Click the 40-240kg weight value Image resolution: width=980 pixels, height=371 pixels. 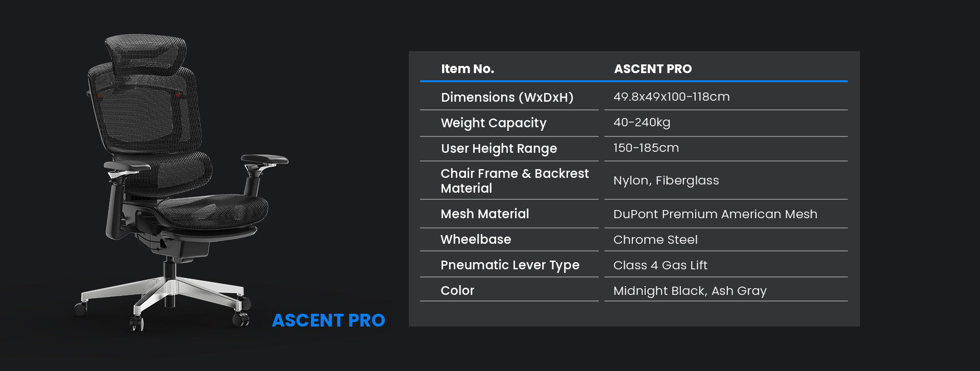[642, 122]
